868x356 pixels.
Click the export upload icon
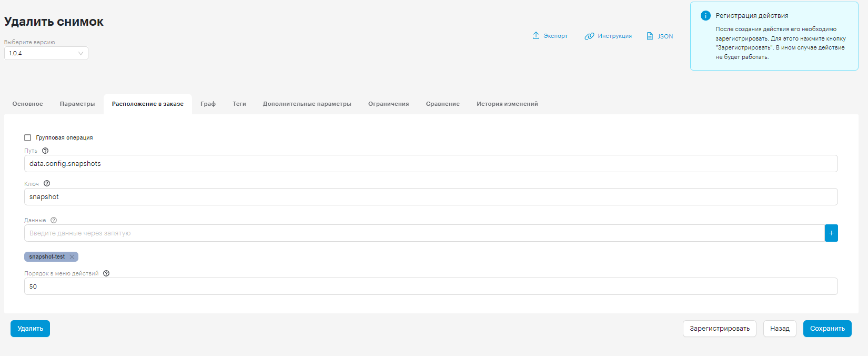click(x=536, y=35)
